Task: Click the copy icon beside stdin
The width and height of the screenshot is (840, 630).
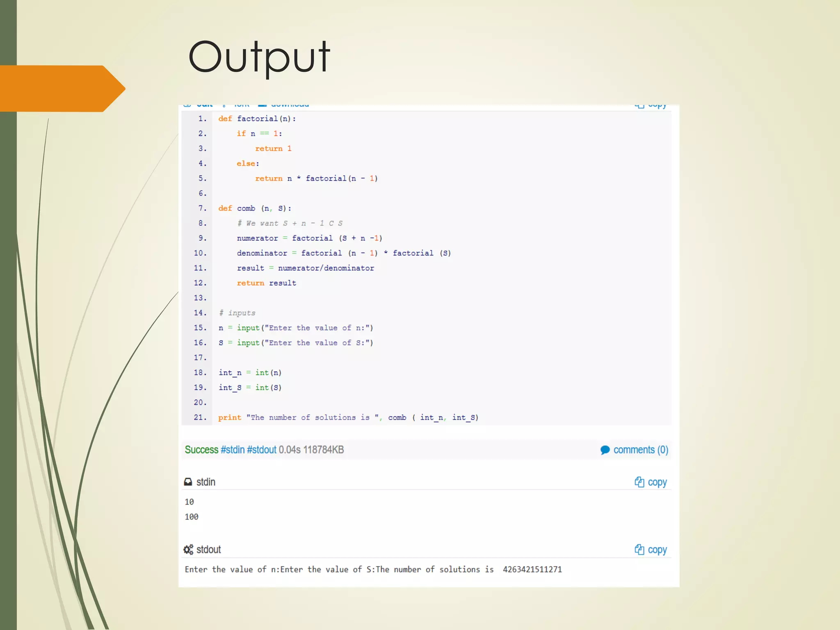Action: (639, 482)
